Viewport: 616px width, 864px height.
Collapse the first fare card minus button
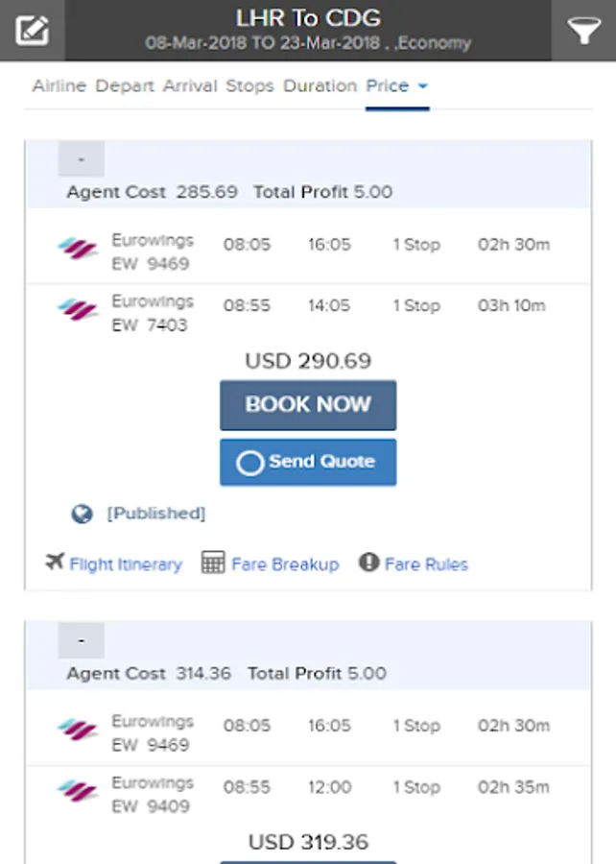(82, 159)
